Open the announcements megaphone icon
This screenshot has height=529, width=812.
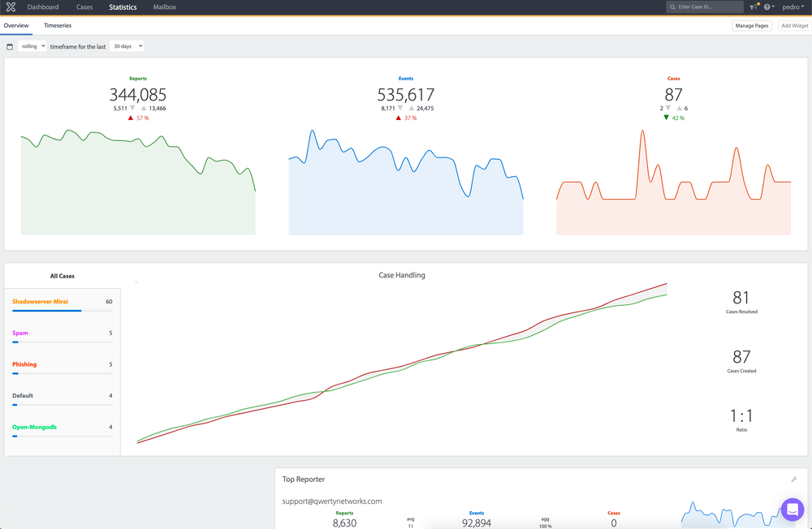(x=754, y=6)
